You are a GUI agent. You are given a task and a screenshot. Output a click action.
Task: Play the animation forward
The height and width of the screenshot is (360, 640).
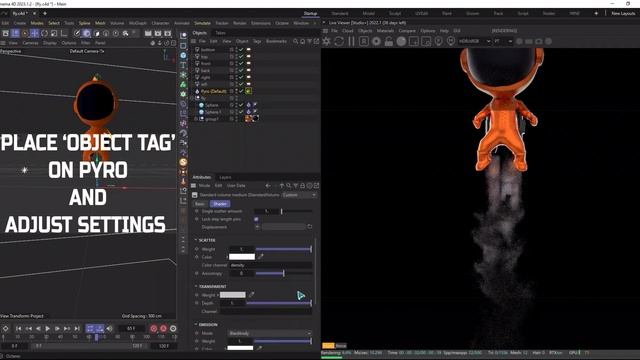coord(48,328)
